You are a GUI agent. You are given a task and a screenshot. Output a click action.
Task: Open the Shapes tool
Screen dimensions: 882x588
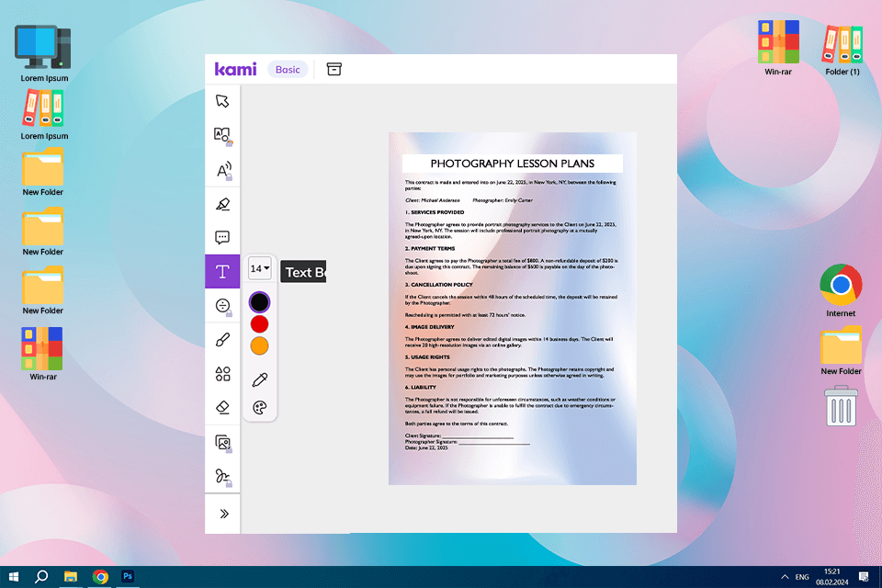222,374
